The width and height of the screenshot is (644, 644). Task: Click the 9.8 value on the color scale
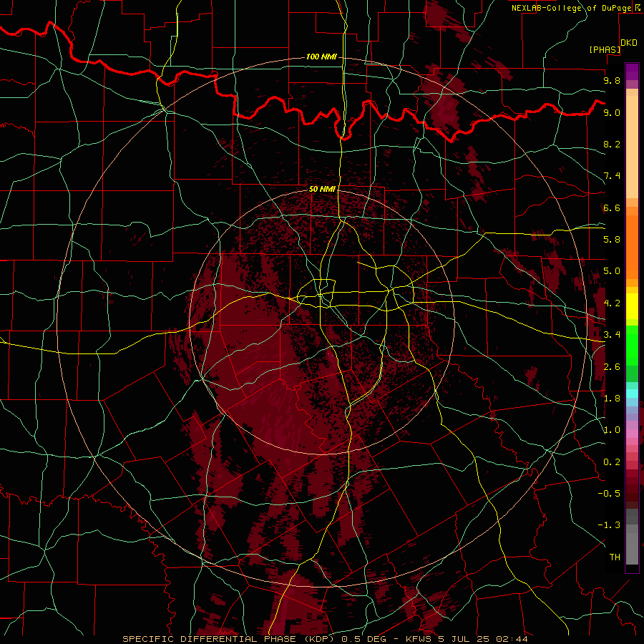click(x=612, y=80)
